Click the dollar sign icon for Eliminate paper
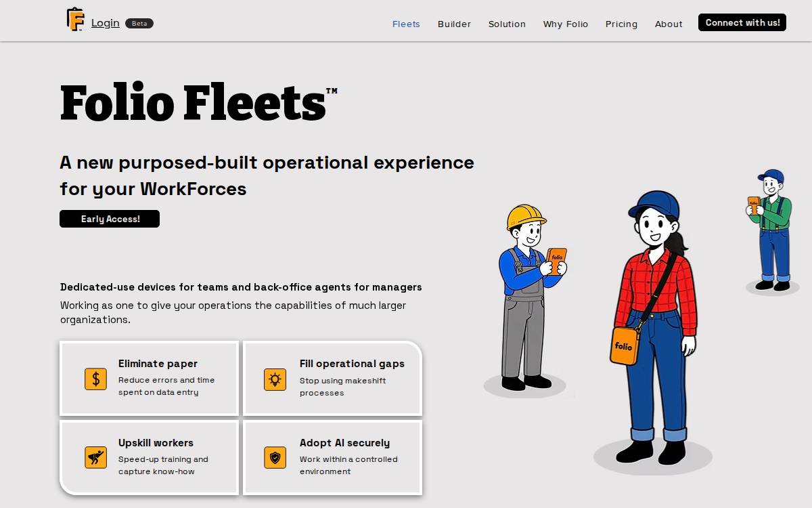This screenshot has width=812, height=508. 95,379
